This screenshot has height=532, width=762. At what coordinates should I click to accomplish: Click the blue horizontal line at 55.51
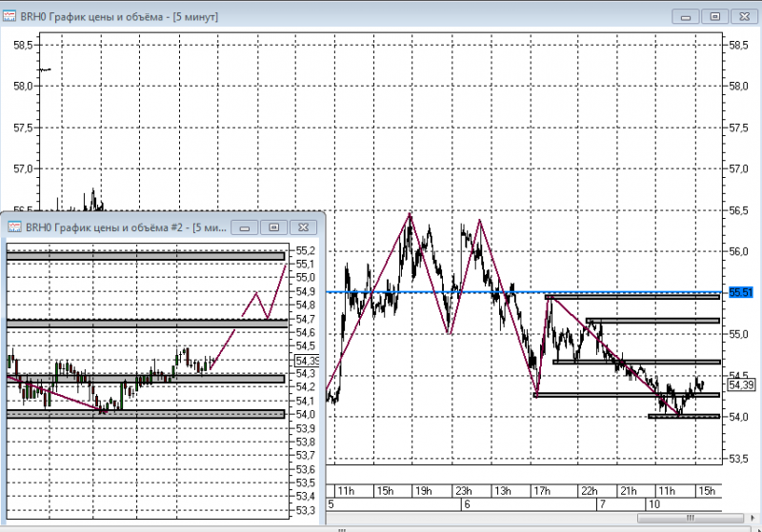pos(525,292)
